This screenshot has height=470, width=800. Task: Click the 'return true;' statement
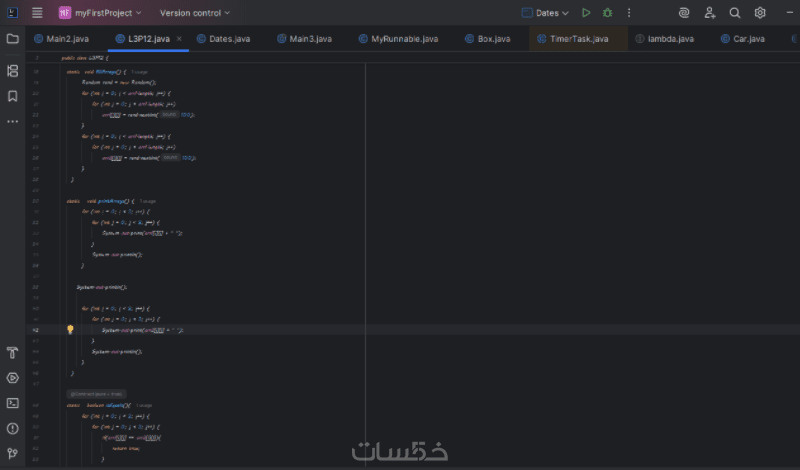pos(126,448)
